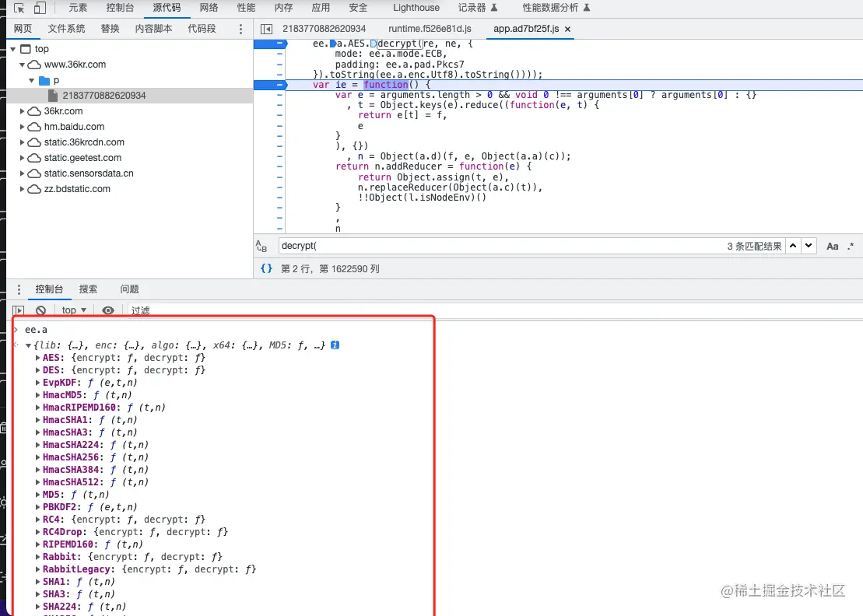Toggle the device toolbar icon
Screen dimensions: 863x616
coord(40,8)
